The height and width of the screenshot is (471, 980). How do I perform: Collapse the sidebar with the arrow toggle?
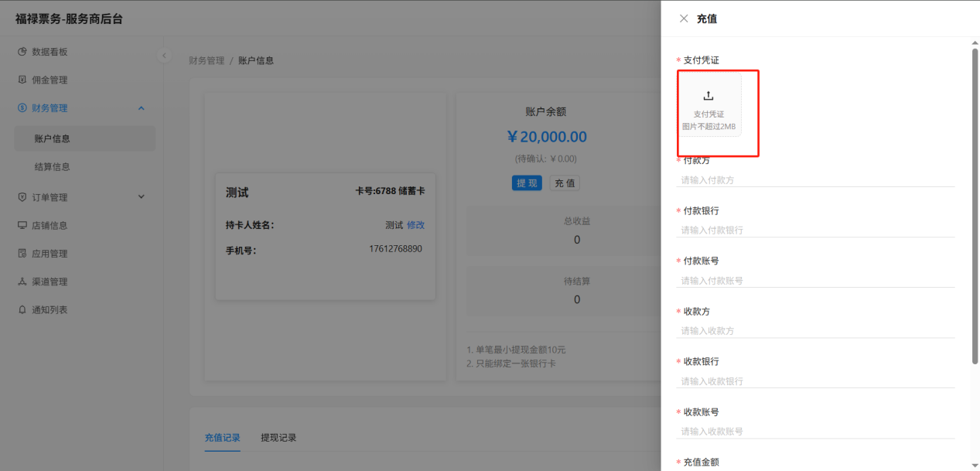(x=163, y=56)
